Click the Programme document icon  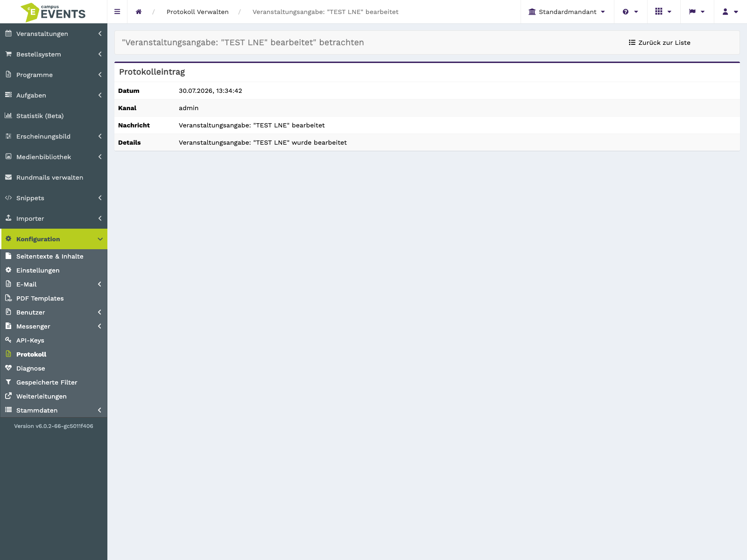coord(8,74)
